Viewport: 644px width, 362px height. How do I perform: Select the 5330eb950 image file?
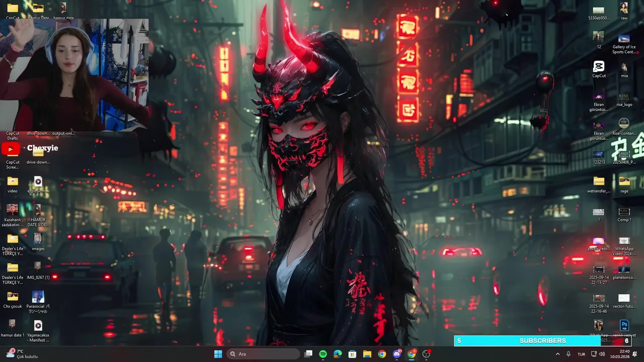[x=599, y=12]
